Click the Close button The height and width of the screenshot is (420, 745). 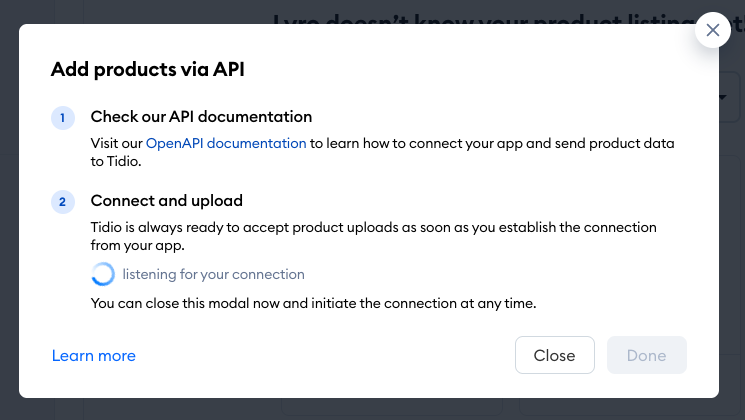point(554,355)
